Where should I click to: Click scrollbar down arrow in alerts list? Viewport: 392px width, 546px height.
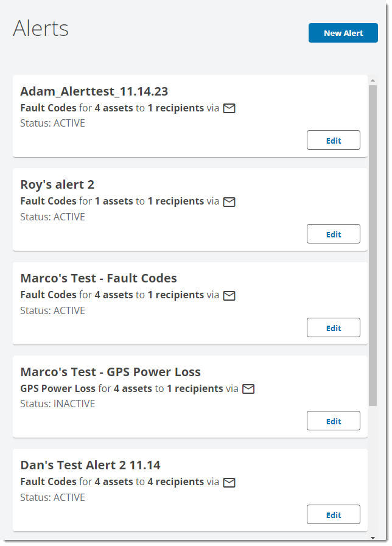373,538
